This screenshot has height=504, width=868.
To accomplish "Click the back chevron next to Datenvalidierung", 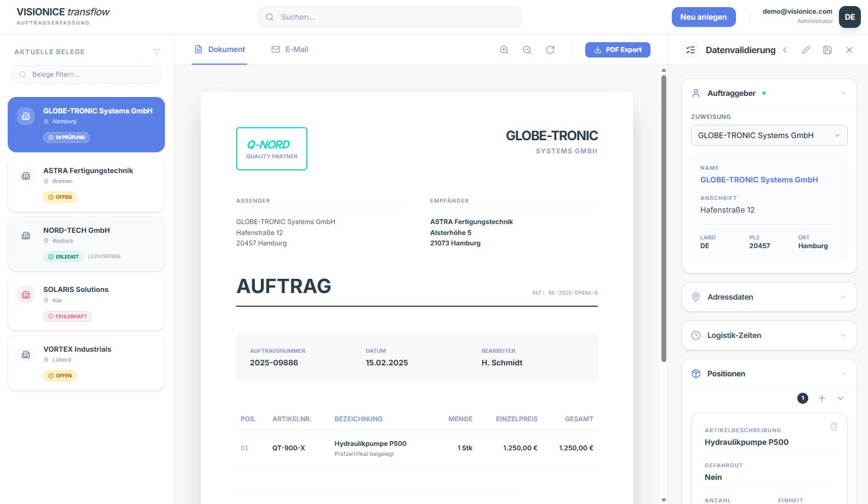I will click(785, 50).
